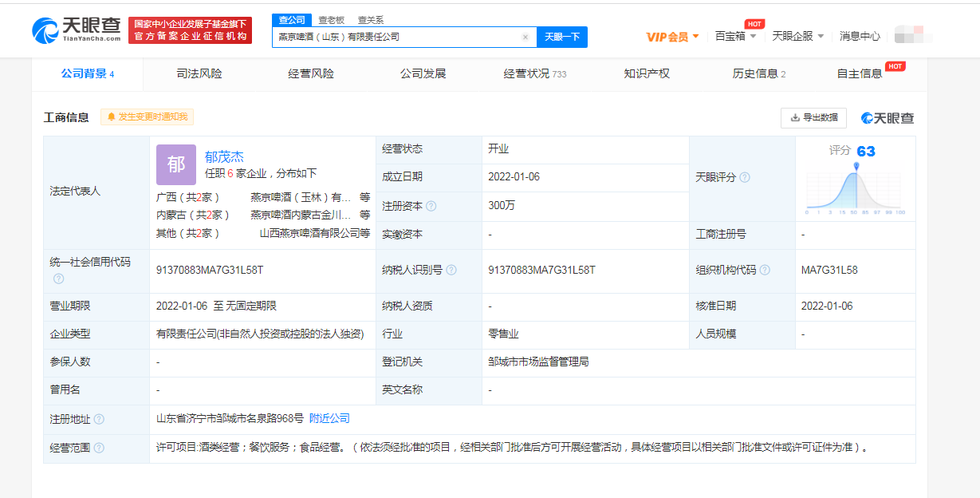Open the 历史信息 tab
980x498 pixels.
coord(758,73)
